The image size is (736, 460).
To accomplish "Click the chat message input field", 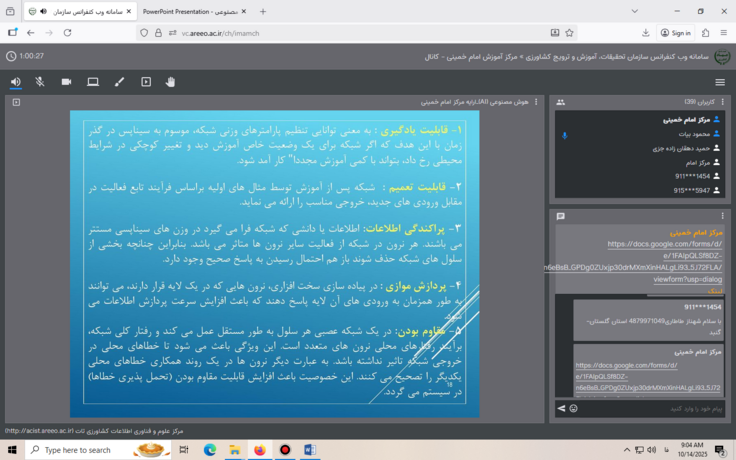I will click(x=652, y=409).
